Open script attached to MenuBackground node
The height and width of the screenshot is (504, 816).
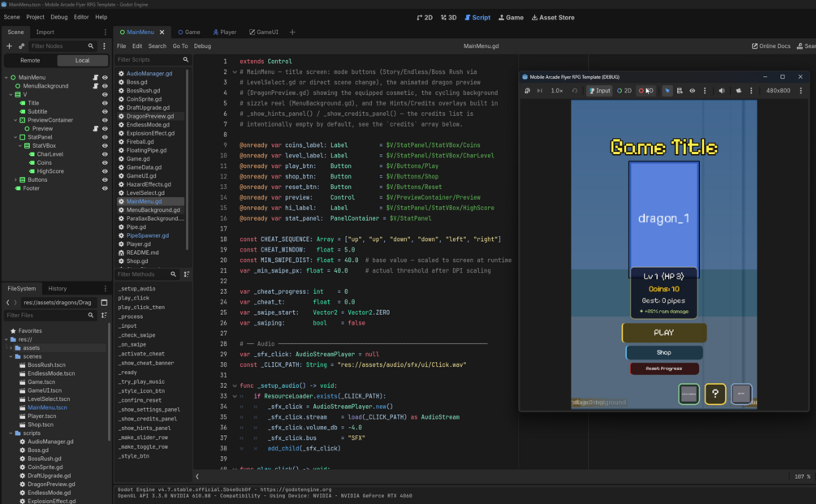(x=95, y=86)
